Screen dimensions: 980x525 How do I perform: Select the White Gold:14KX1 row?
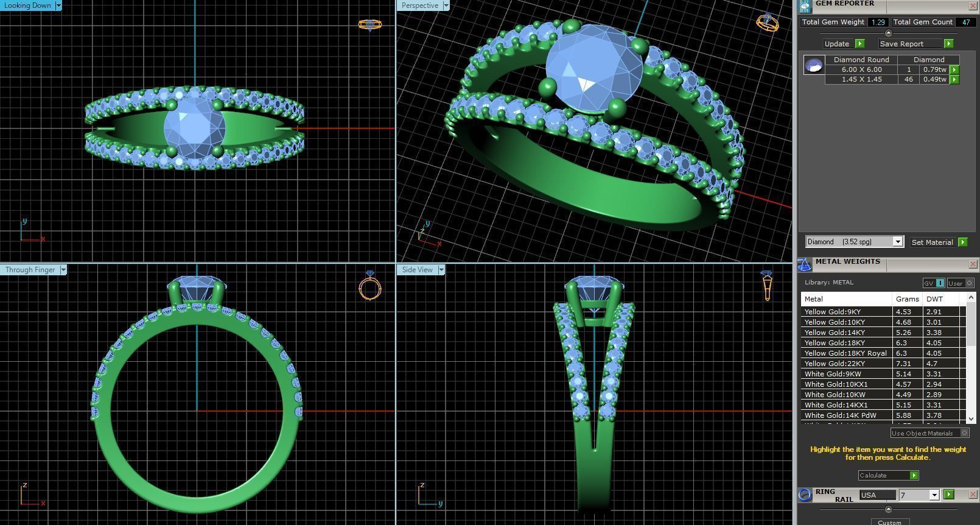(x=883, y=405)
